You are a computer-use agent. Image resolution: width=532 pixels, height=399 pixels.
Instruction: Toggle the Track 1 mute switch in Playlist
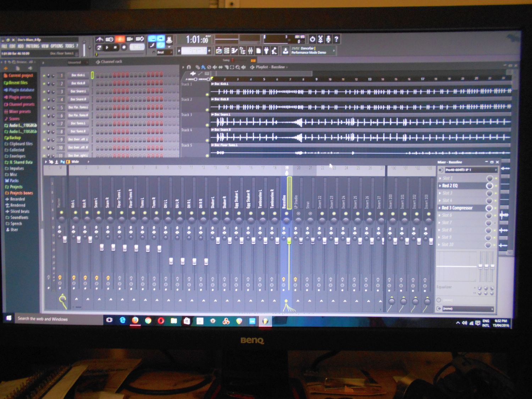pos(207,94)
